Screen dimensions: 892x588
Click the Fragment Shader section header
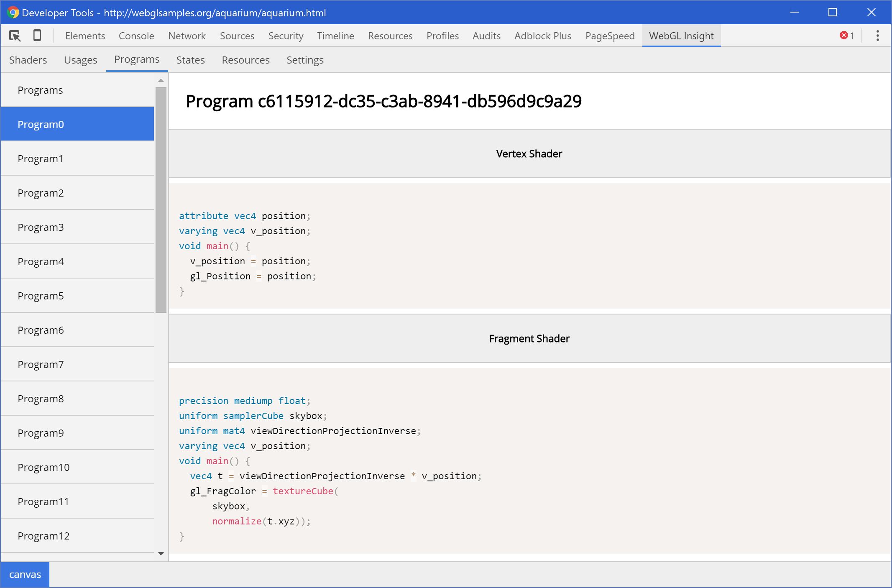click(x=529, y=339)
